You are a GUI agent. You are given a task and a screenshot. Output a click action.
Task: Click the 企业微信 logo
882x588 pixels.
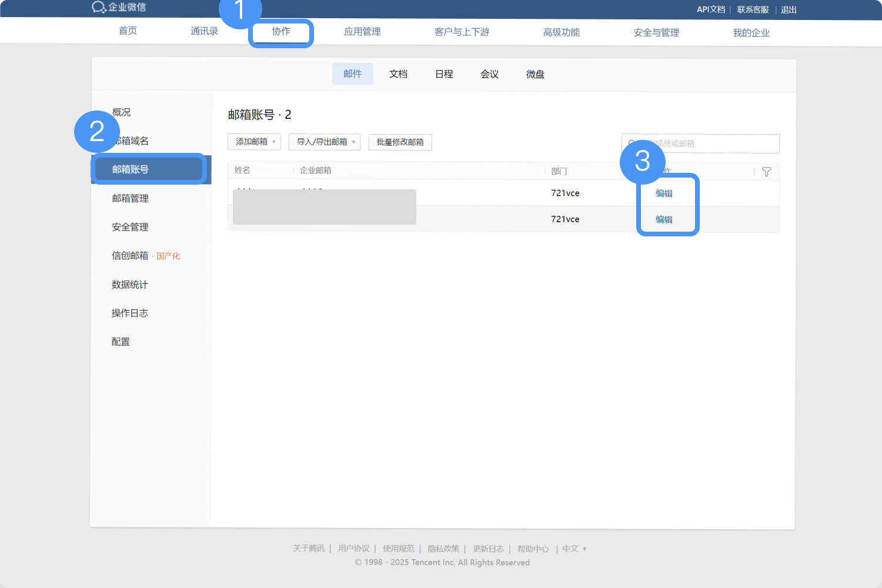(119, 7)
